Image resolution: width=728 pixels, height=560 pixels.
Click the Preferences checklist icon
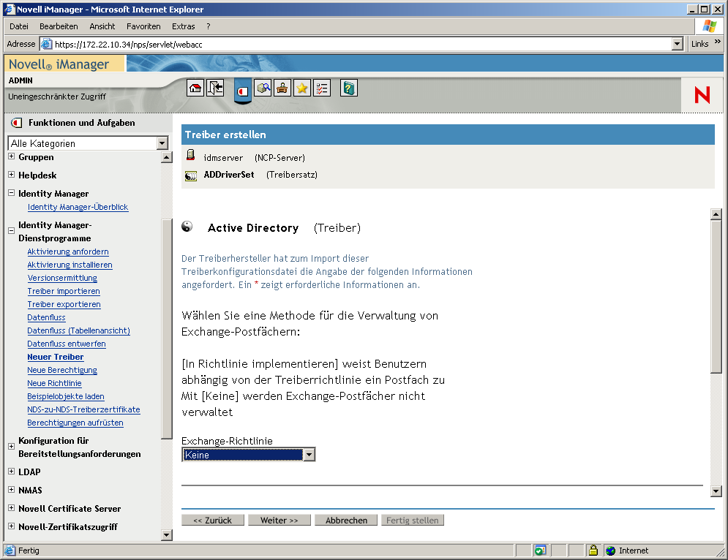pos(322,88)
